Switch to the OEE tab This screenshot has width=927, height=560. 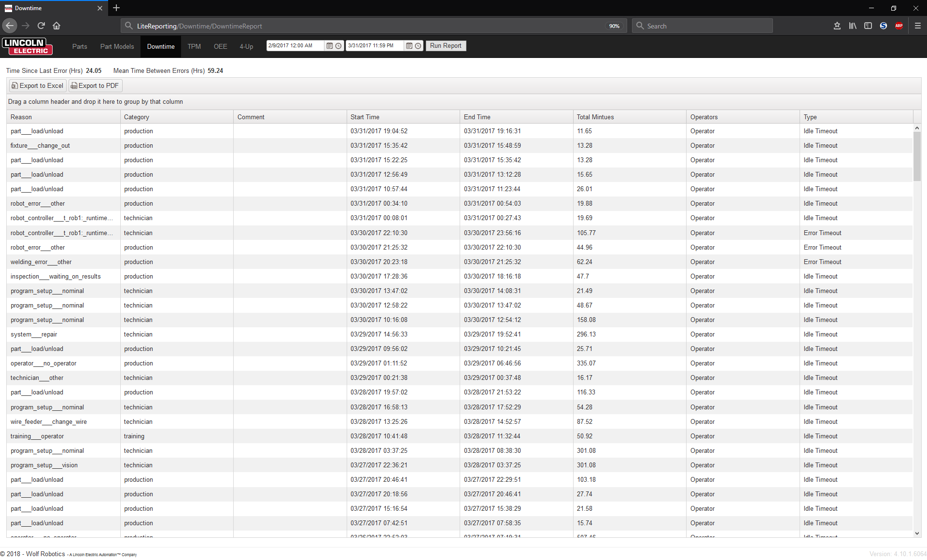click(220, 47)
